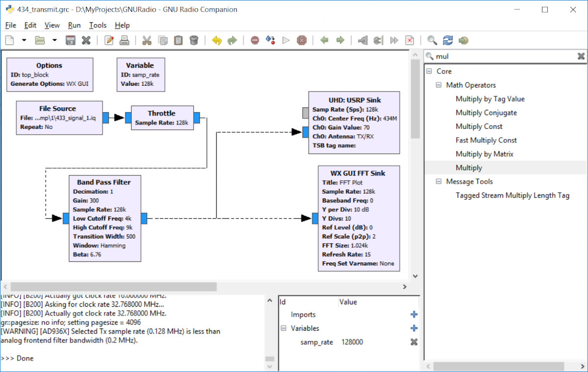Select Multiply by Tag Value block

[x=490, y=99]
